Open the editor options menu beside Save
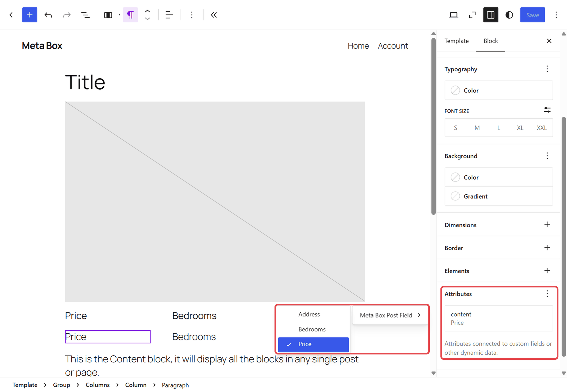567x392 pixels. click(x=556, y=15)
